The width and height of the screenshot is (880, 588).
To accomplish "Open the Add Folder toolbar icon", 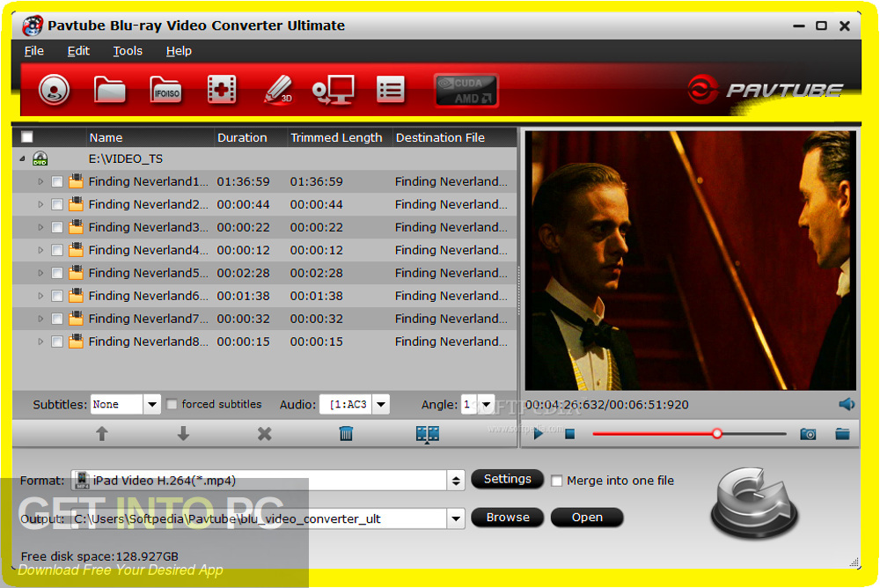I will pos(109,90).
